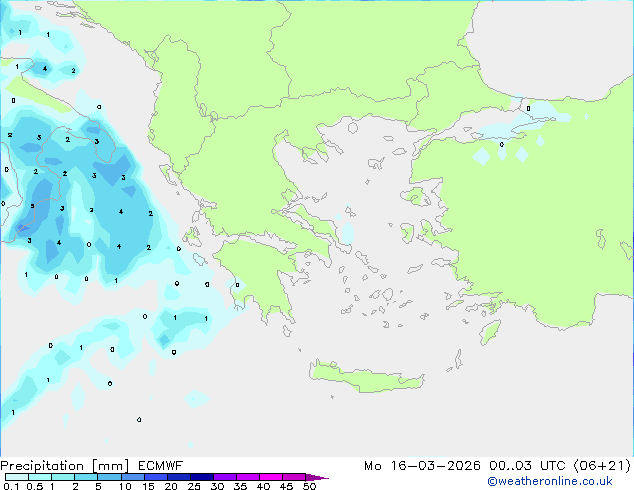Click the 0.1–0.5 mm palest cyan legend swatch
This screenshot has width=634, height=490.
tap(17, 477)
